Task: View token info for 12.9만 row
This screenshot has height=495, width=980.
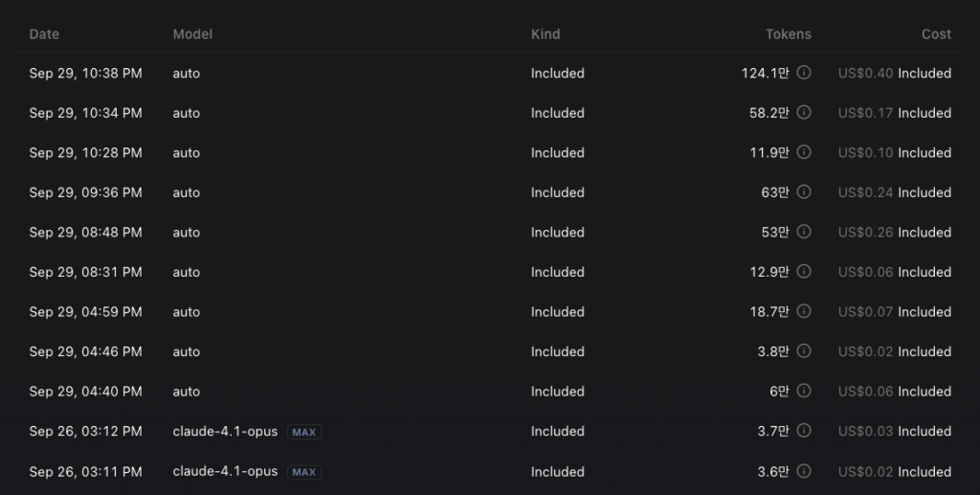Action: pos(804,272)
